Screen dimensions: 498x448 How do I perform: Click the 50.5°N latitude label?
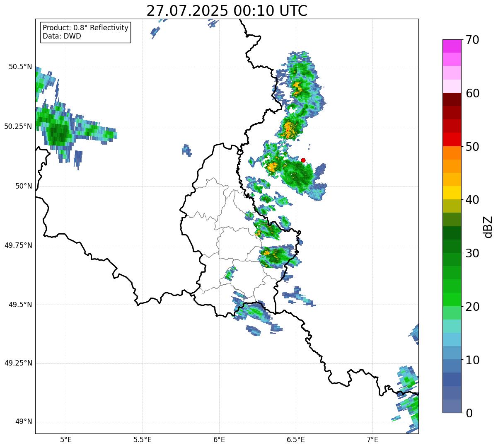coord(20,67)
